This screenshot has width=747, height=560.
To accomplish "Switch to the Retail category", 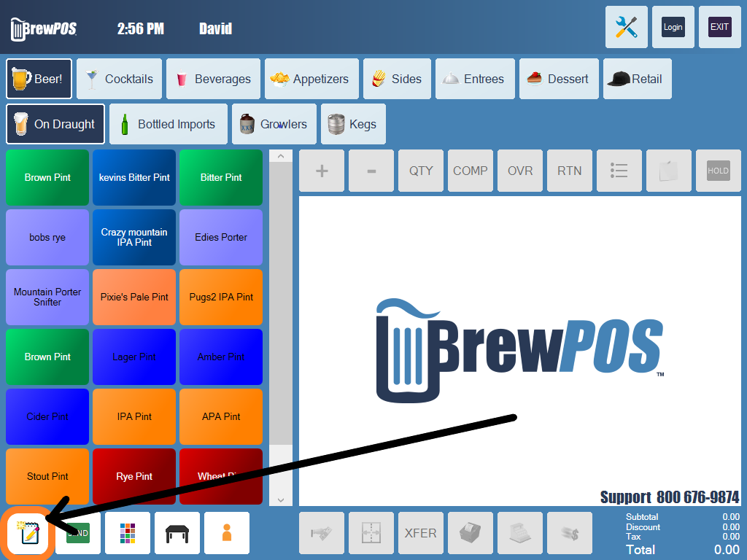I will tap(638, 79).
